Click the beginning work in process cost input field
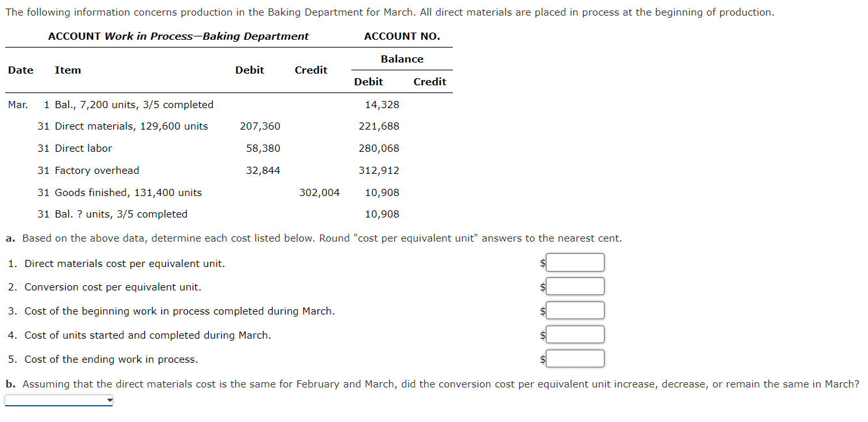The height and width of the screenshot is (422, 868). [x=575, y=310]
